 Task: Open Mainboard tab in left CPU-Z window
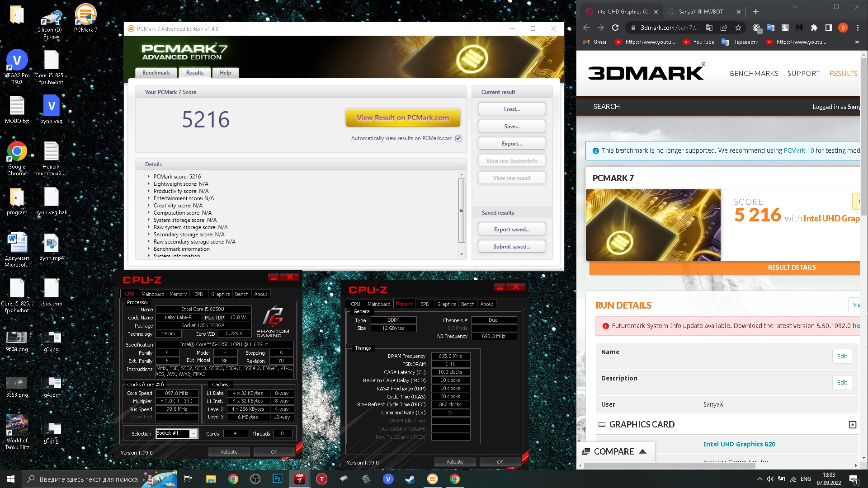153,294
